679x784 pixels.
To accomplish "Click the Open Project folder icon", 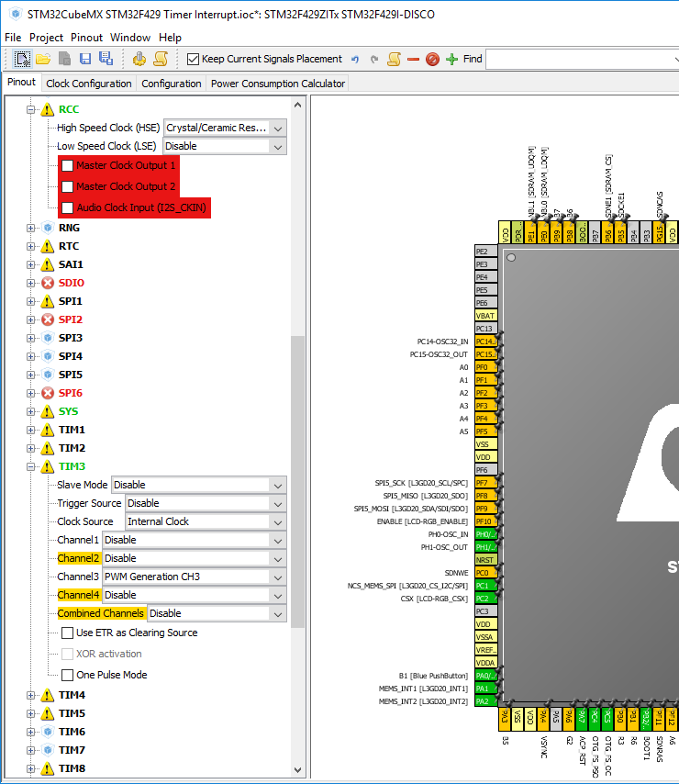I will 43,59.
